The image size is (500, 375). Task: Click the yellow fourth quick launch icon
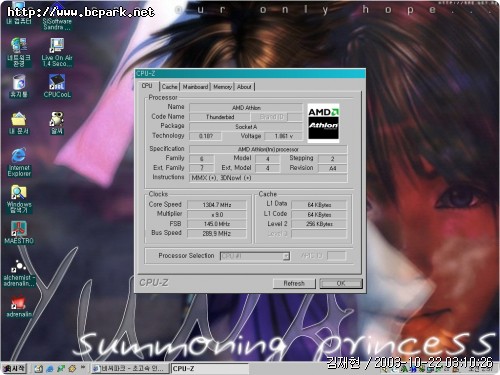point(72,369)
